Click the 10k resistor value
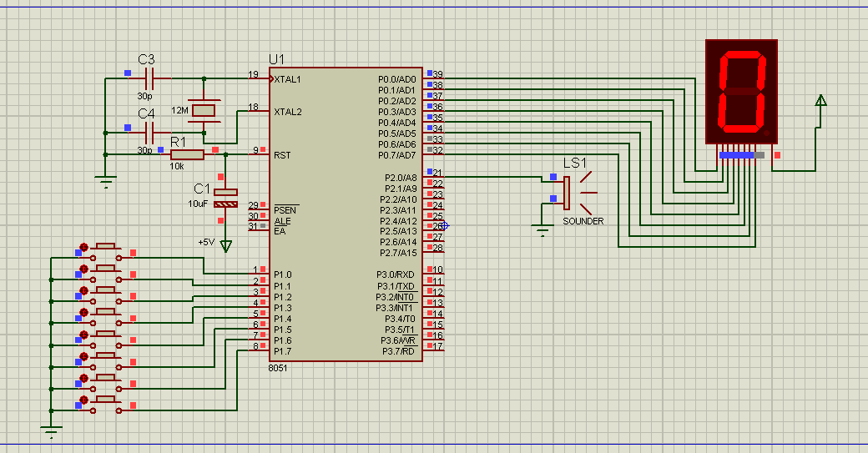868x453 pixels. [x=177, y=166]
